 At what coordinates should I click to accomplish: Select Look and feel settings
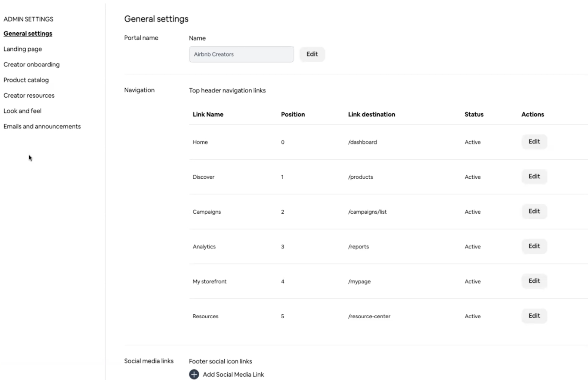pyautogui.click(x=22, y=111)
